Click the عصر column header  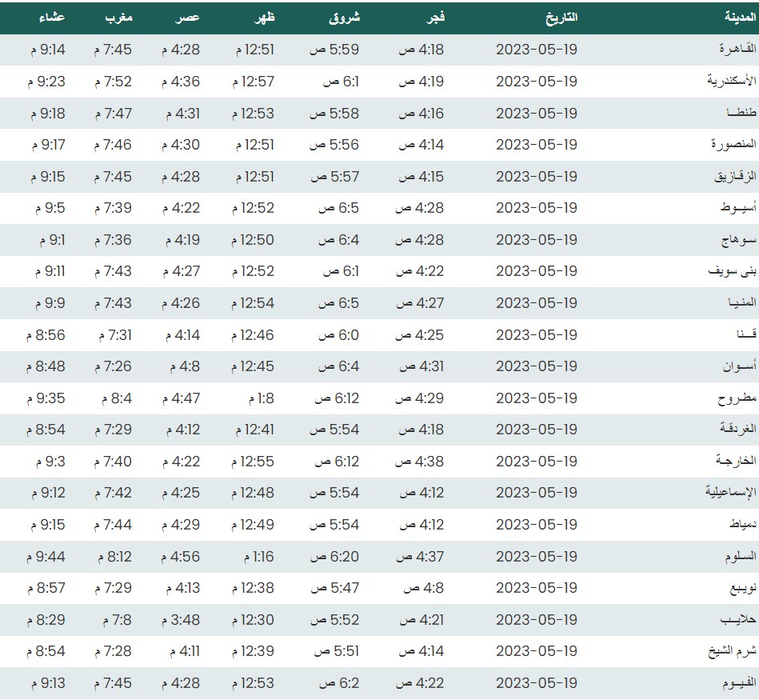pyautogui.click(x=189, y=17)
